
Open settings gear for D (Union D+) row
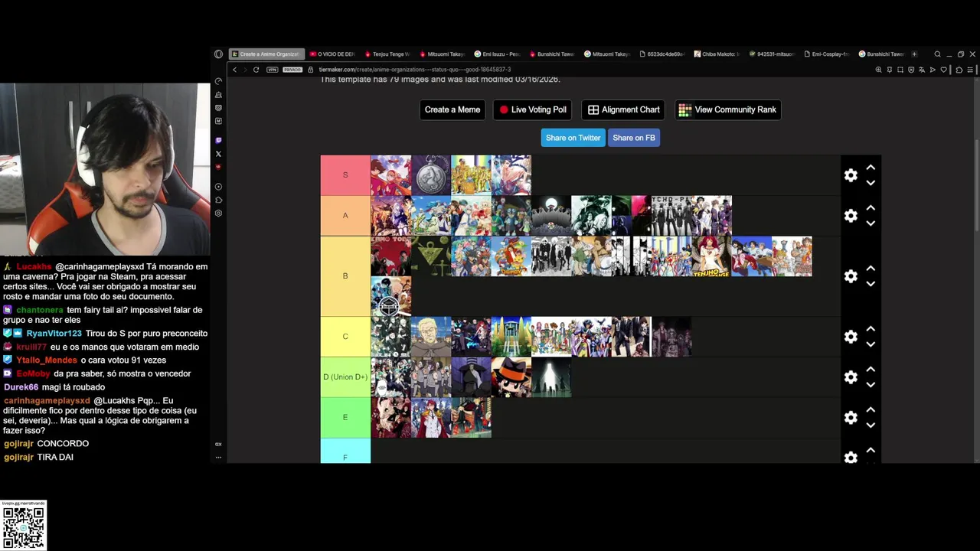(x=851, y=377)
